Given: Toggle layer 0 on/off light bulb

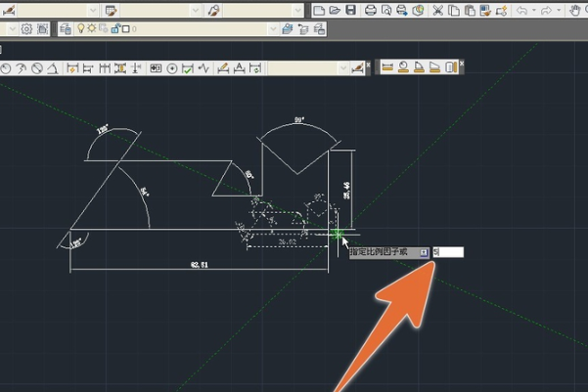Looking at the screenshot, I should (80, 28).
